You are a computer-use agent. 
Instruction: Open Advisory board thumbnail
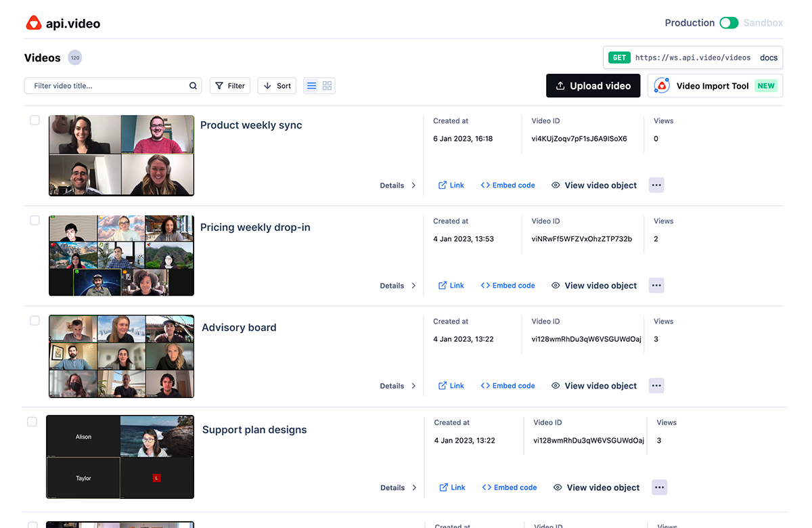tap(121, 356)
